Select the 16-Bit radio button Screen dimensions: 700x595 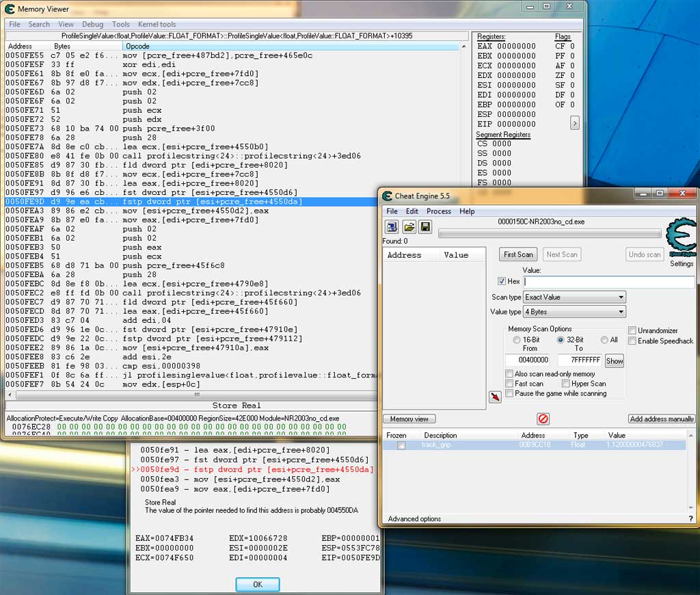click(x=517, y=340)
